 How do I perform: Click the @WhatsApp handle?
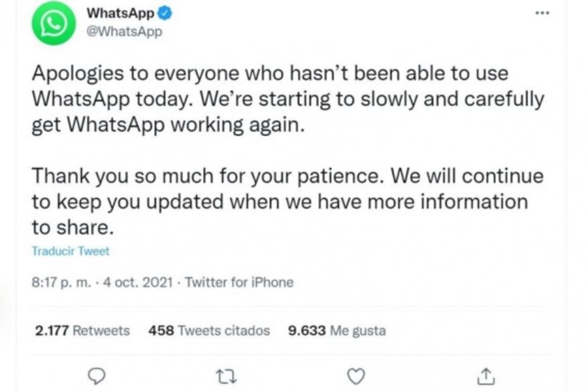[x=124, y=31]
